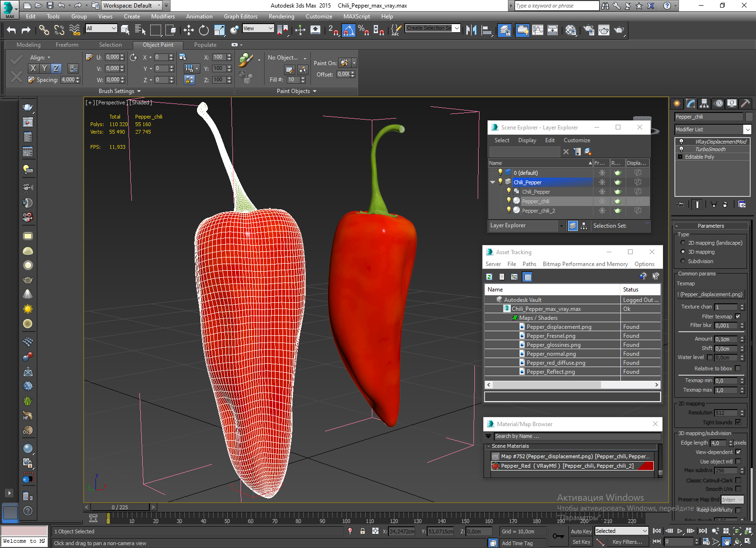Toggle the Angle Snap tool
This screenshot has width=756, height=548.
click(x=348, y=30)
